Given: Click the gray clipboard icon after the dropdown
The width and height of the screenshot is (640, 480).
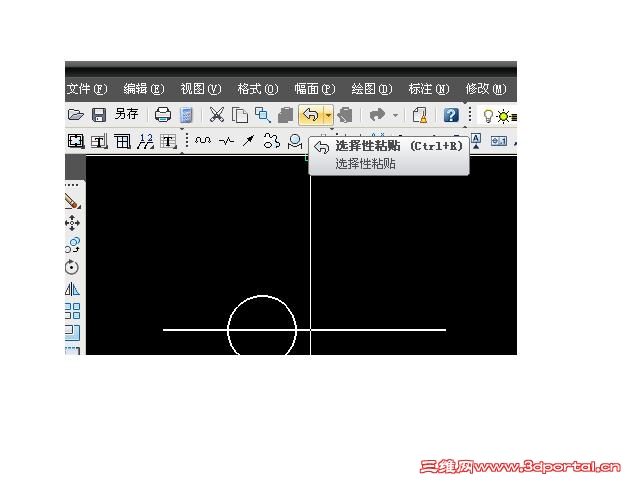Looking at the screenshot, I should (x=345, y=115).
